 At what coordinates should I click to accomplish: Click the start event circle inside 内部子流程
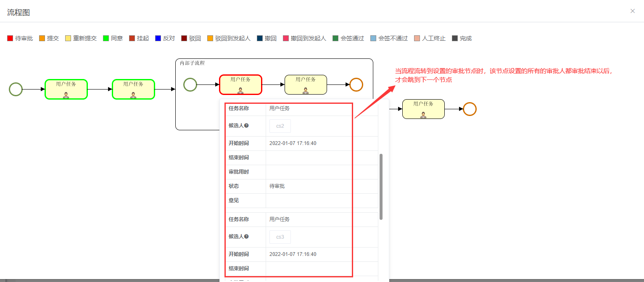click(190, 84)
